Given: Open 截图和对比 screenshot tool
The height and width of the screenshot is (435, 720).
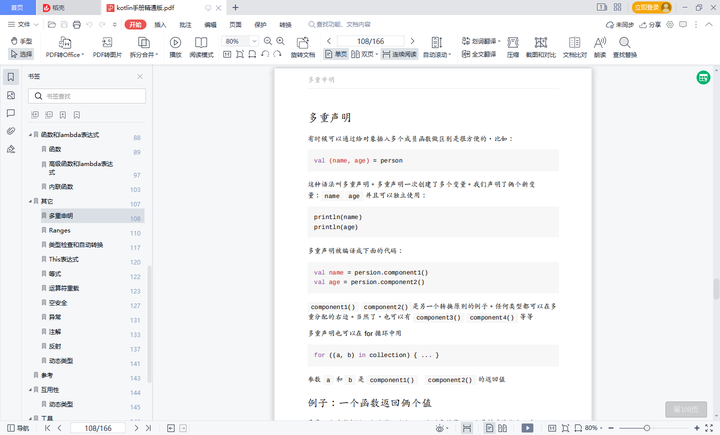Looking at the screenshot, I should 541,47.
